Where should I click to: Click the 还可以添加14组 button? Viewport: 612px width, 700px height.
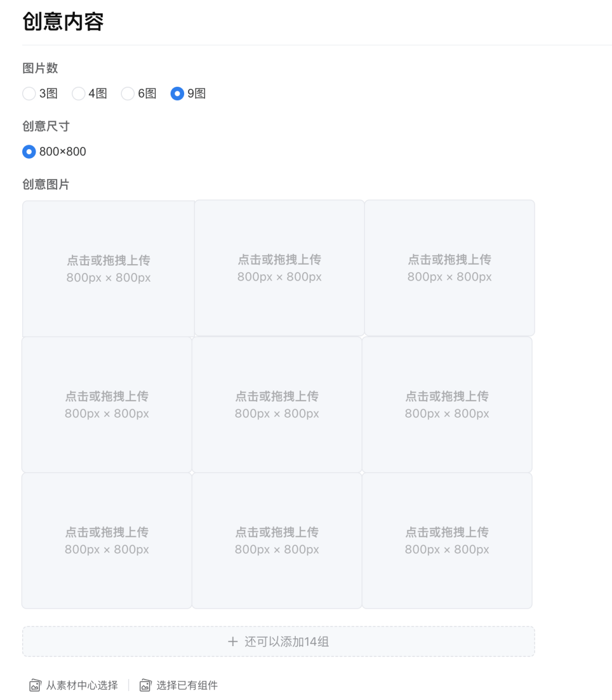(x=286, y=642)
